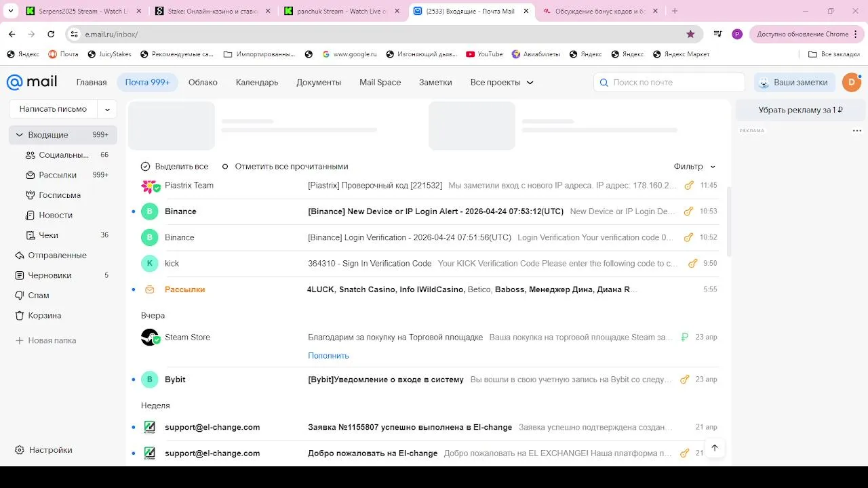
Task: Toggle unread dot on Добро пожаловать на El-change email
Action: [x=134, y=453]
